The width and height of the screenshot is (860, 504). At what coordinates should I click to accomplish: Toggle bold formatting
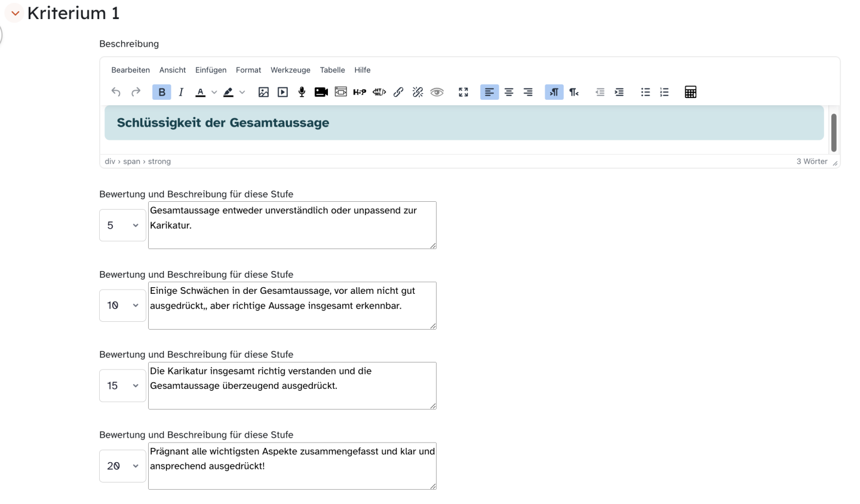(162, 92)
